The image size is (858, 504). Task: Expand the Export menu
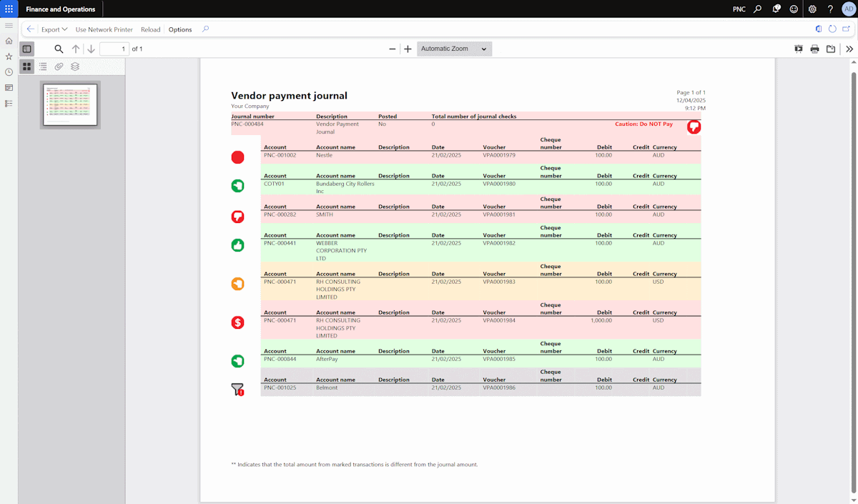point(54,29)
